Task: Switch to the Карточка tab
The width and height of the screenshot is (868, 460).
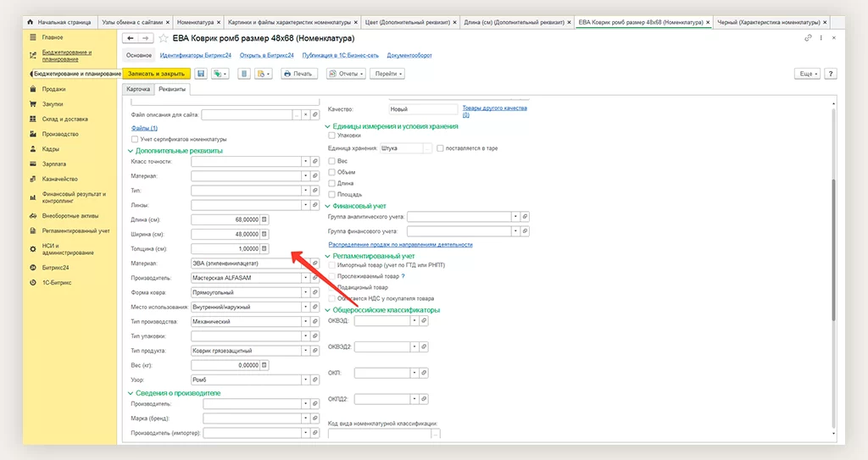Action: [x=137, y=89]
